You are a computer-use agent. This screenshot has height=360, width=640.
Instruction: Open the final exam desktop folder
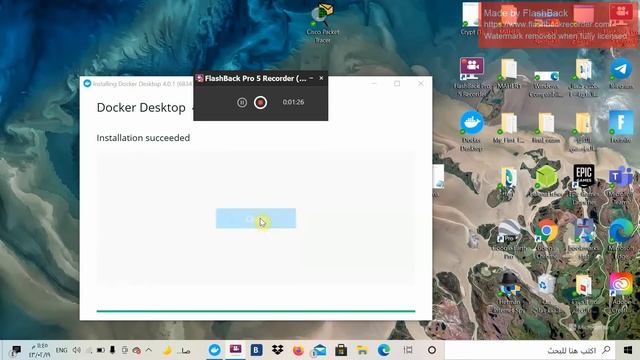(x=546, y=129)
